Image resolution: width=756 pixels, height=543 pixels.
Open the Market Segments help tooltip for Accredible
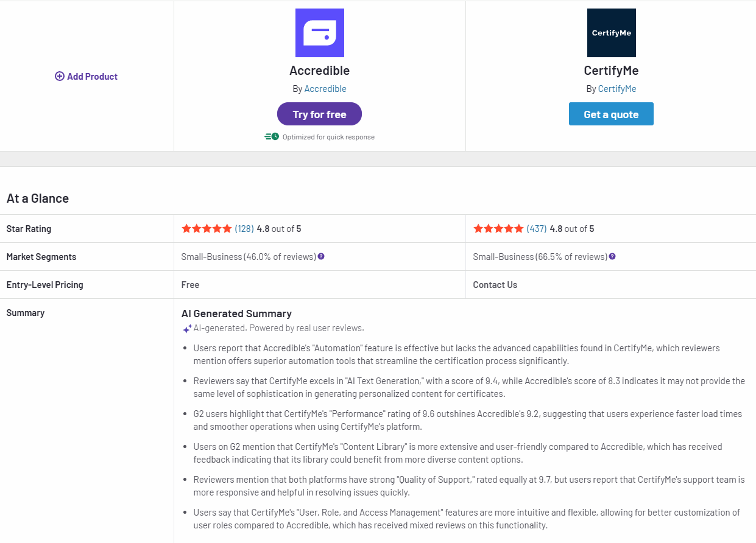click(x=321, y=256)
